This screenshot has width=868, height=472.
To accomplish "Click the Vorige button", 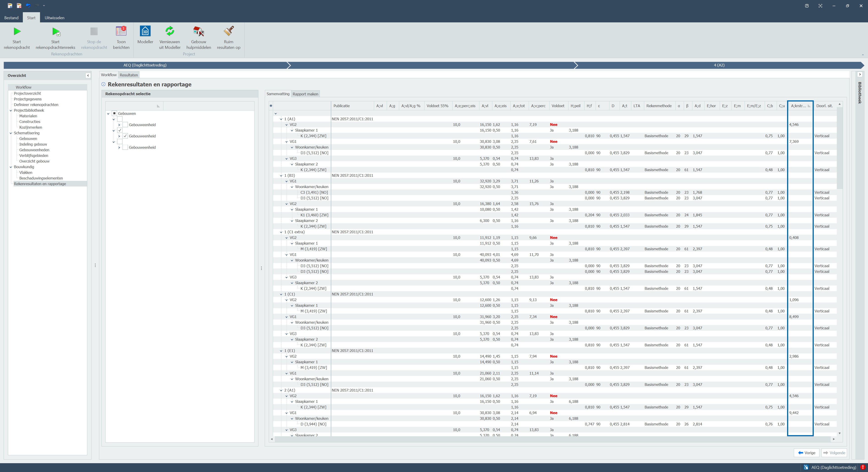I will click(x=806, y=453).
